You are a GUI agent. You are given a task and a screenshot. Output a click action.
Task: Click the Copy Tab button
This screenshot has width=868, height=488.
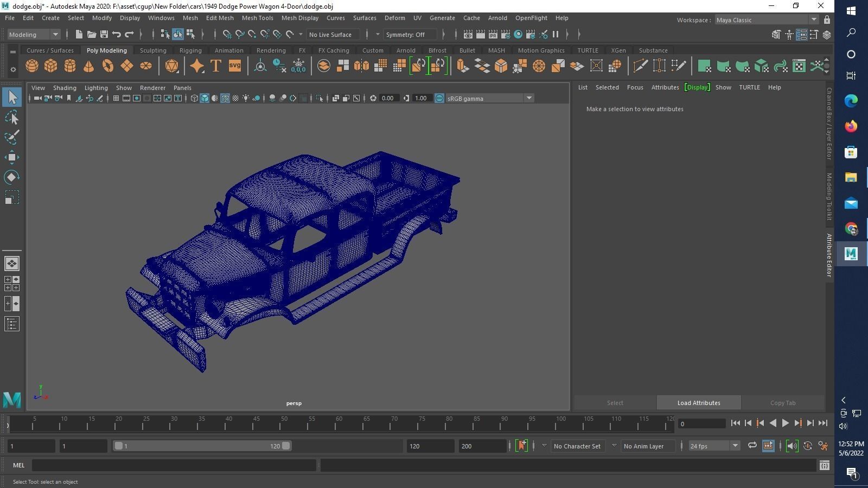[783, 403]
